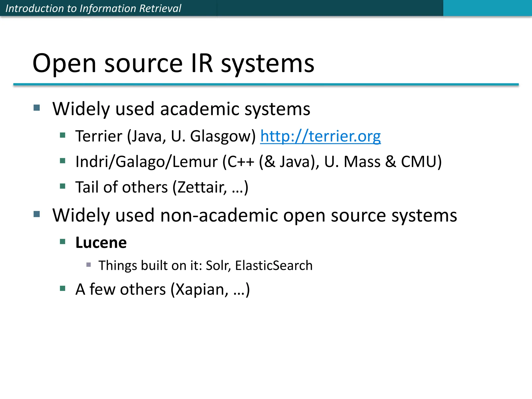Select bullet icon beside Tail of others
The image size is (532, 399).
coord(63,186)
